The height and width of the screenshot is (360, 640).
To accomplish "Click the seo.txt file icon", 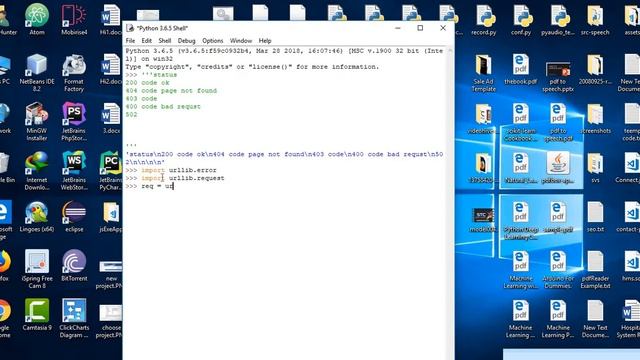I will point(595,216).
